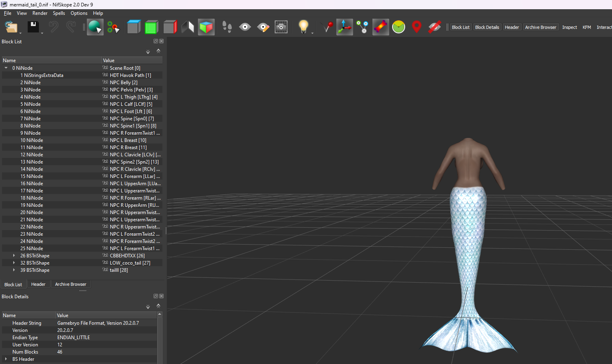This screenshot has width=612, height=364.
Task: Open the Help menu
Action: 98,13
